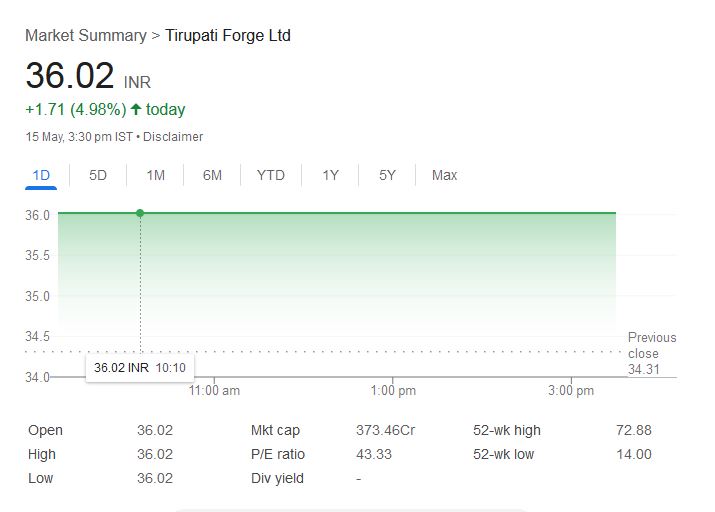Click the 36.02 INR 10:10 tooltip

pyautogui.click(x=140, y=367)
